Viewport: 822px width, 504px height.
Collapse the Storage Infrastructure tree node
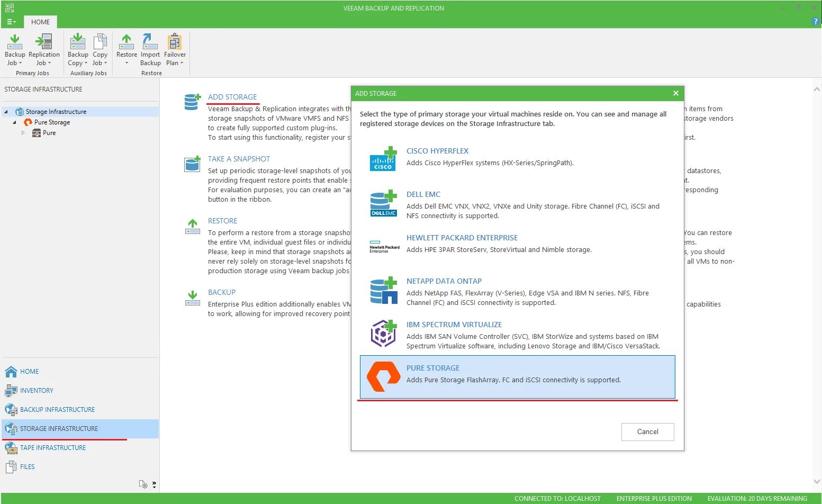(x=6, y=112)
